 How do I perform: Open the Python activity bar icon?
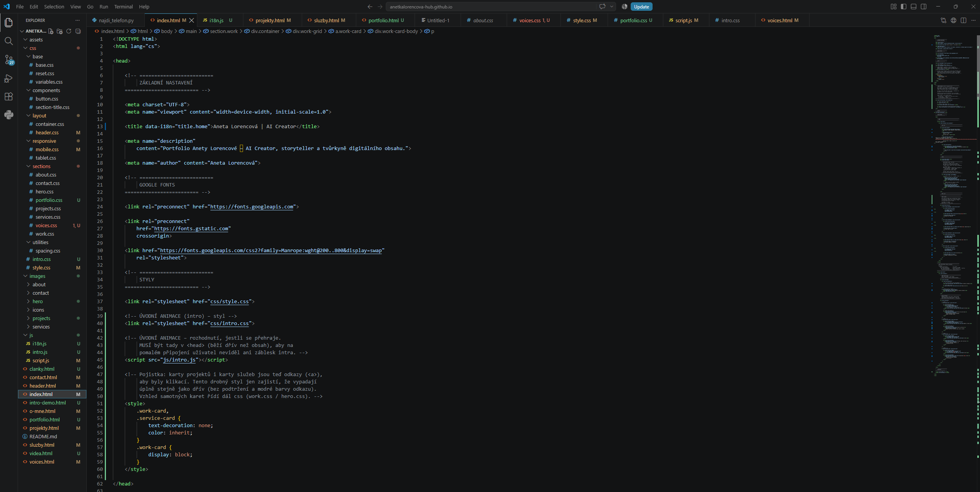click(x=8, y=115)
